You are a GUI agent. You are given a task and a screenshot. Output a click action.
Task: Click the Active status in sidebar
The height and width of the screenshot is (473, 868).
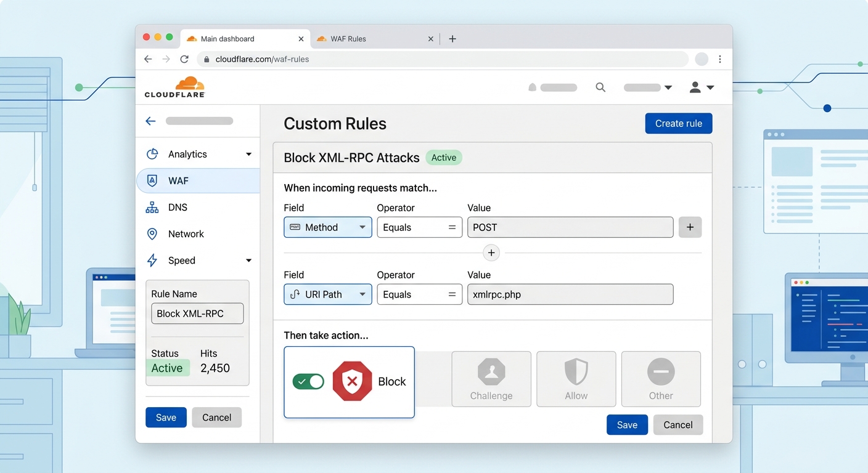tap(167, 368)
